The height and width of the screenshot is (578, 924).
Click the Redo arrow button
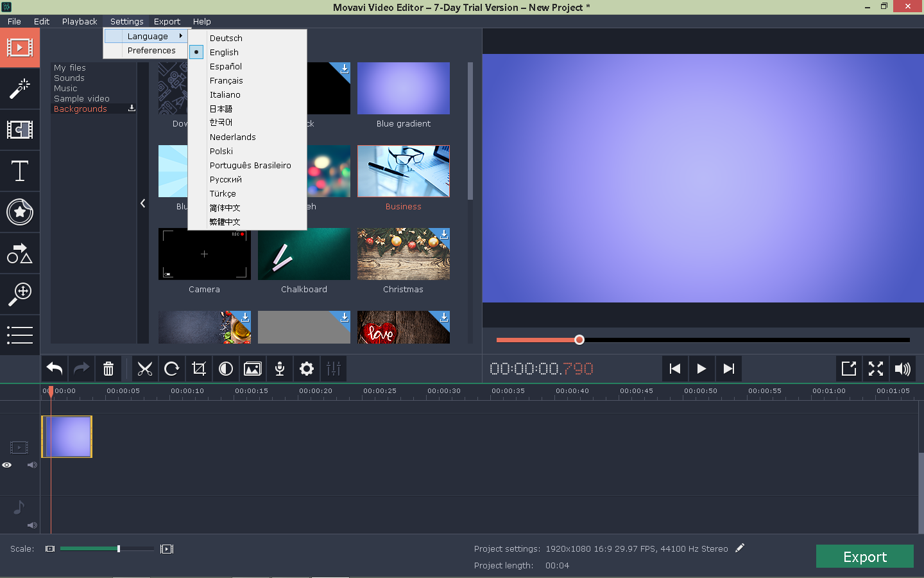pos(81,369)
